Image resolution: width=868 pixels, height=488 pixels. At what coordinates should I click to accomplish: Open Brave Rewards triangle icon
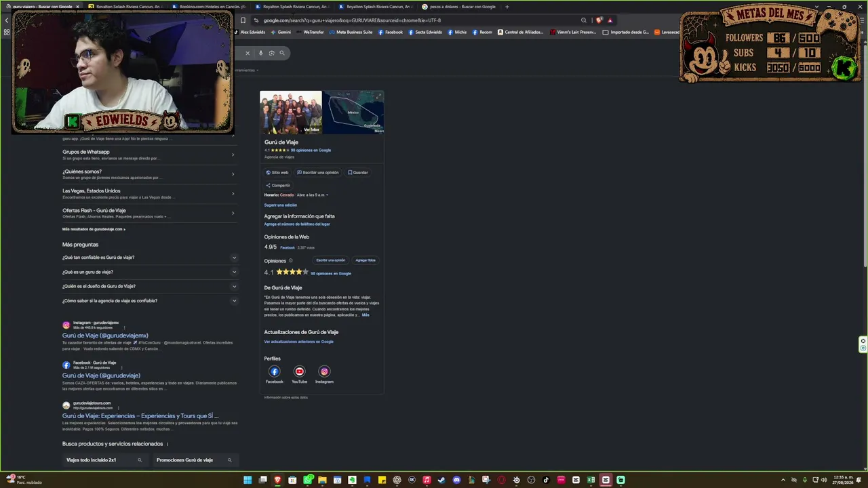pos(610,20)
